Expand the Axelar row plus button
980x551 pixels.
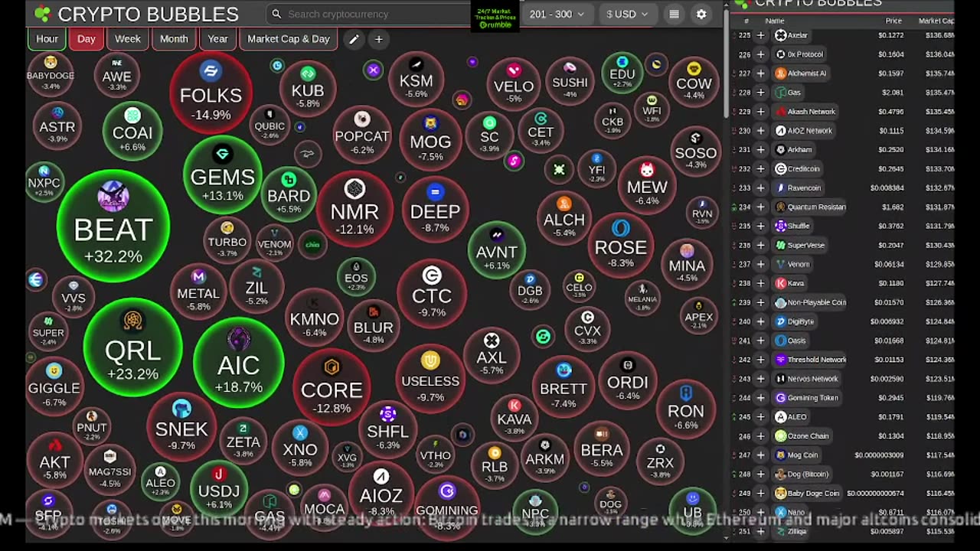tap(760, 35)
